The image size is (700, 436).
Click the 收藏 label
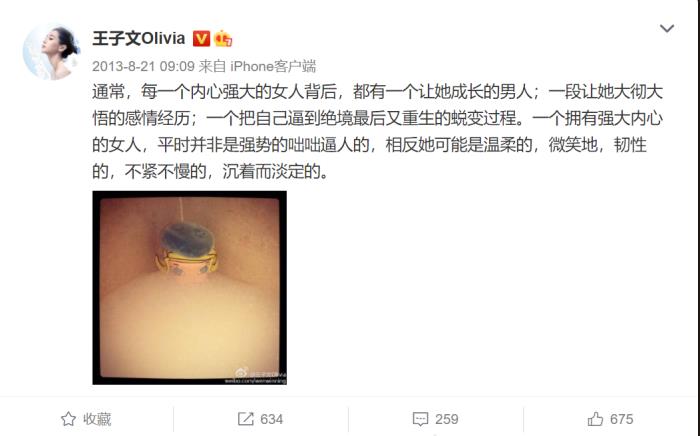(97, 419)
